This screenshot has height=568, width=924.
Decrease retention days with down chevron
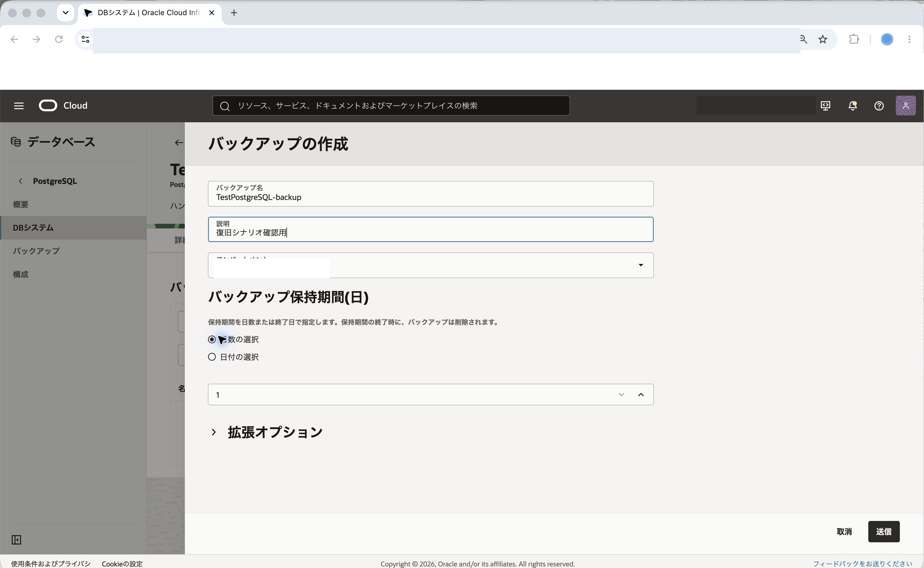(621, 394)
